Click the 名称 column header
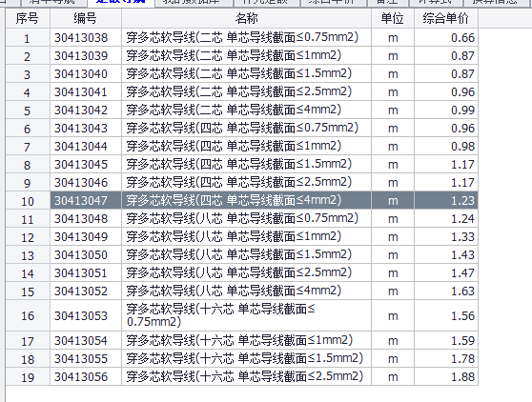Viewport: 532px width, 402px height. tap(246, 18)
